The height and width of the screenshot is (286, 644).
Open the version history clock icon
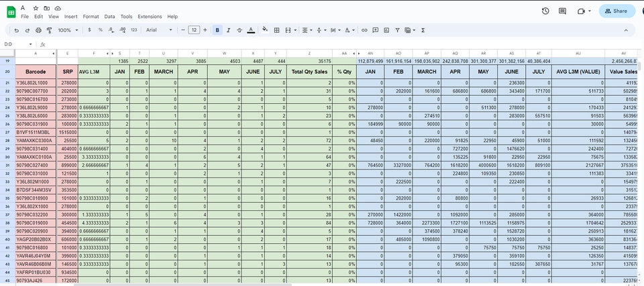point(545,11)
